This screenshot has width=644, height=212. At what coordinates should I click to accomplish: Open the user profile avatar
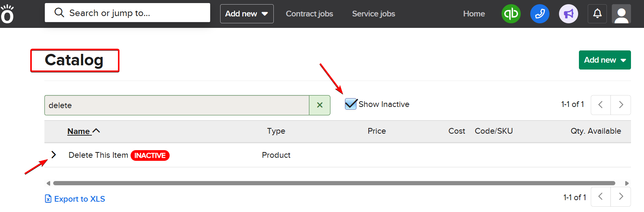[621, 14]
